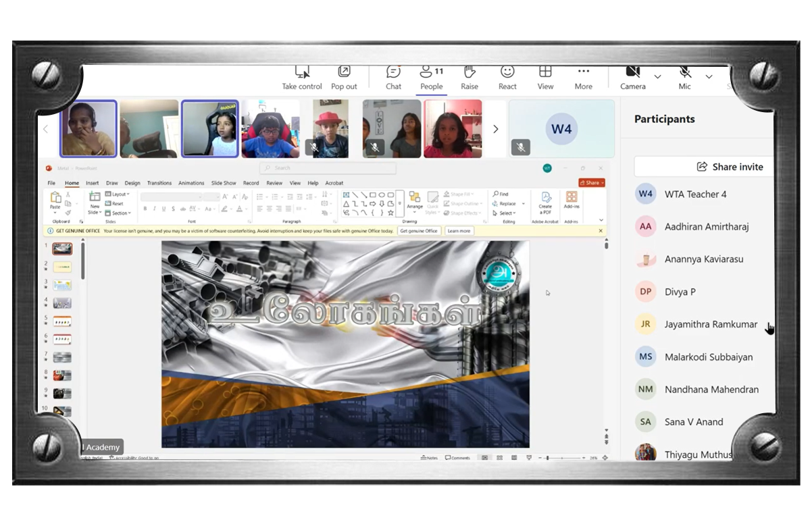Click the Get genuine Office button

point(419,231)
